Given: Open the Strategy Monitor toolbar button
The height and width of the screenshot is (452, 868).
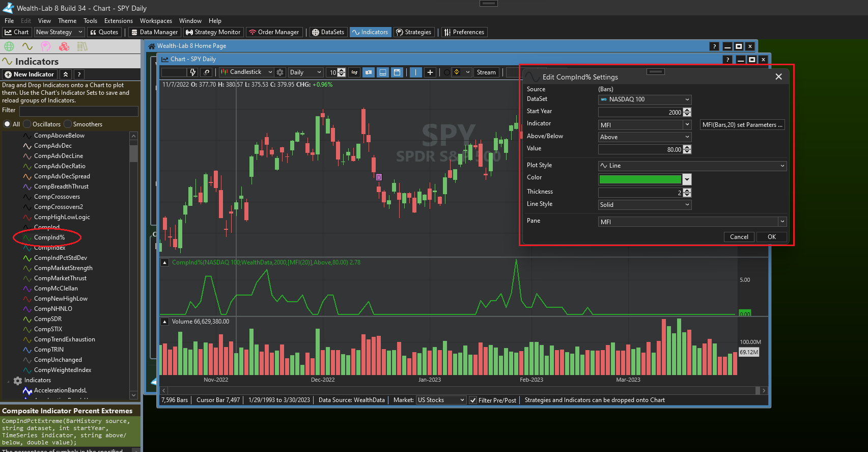Looking at the screenshot, I should pyautogui.click(x=213, y=32).
